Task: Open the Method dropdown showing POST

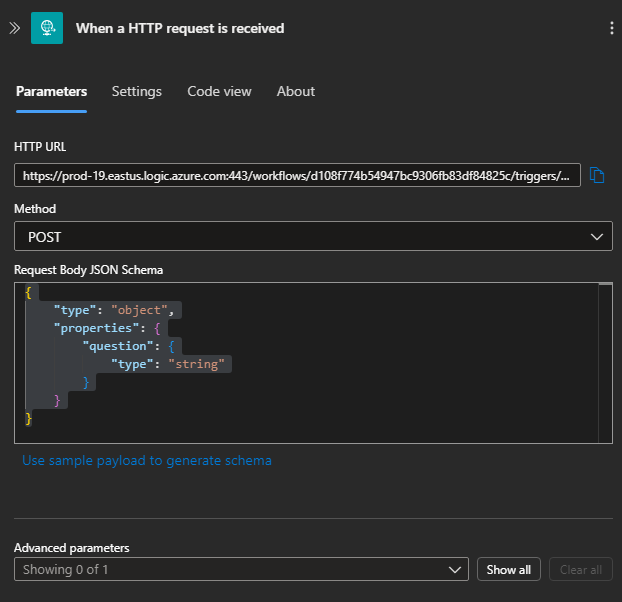Action: (x=313, y=236)
